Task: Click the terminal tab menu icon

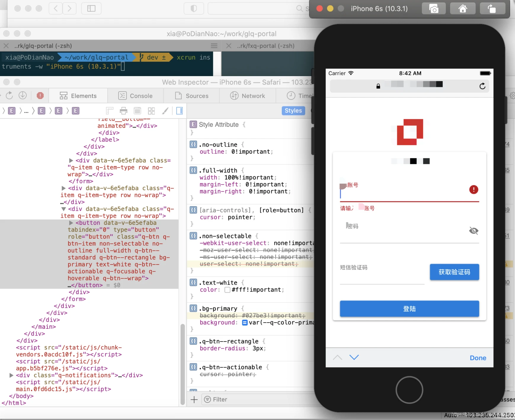Action: point(214,46)
